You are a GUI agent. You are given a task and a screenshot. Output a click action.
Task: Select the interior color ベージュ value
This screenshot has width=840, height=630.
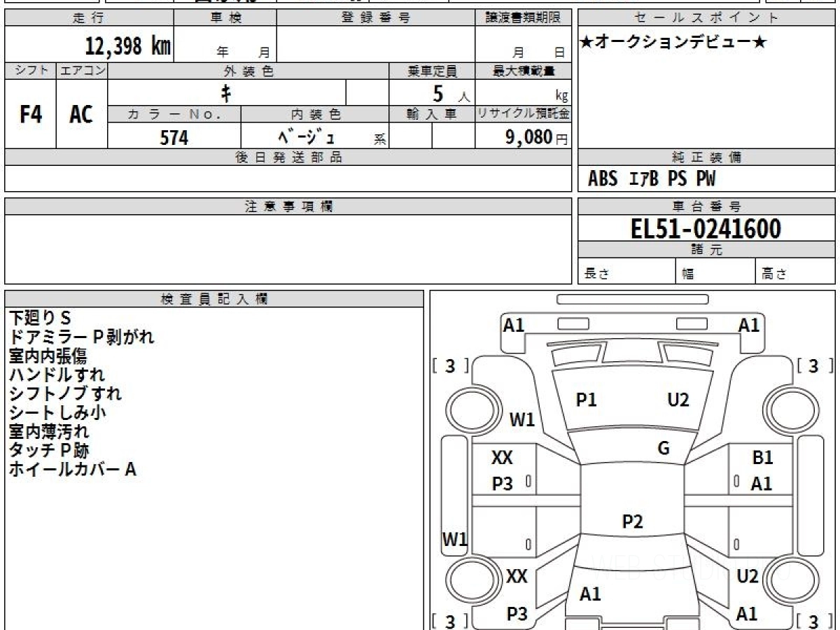coord(306,136)
